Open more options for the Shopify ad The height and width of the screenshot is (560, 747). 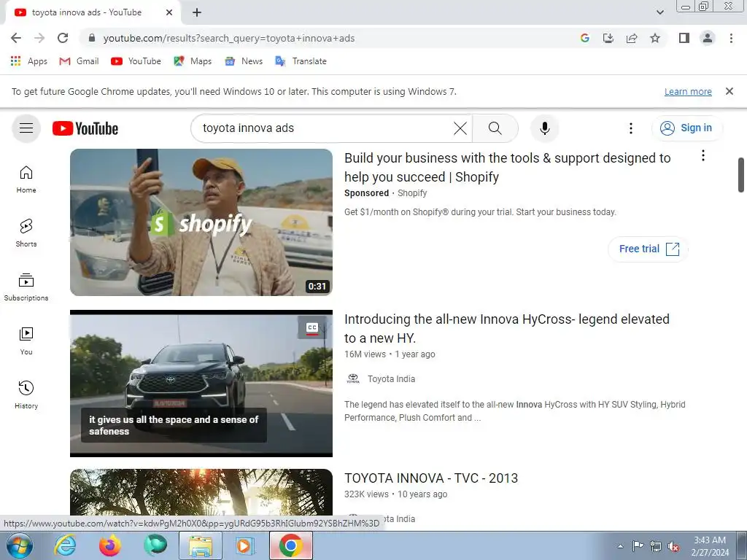[x=703, y=156]
